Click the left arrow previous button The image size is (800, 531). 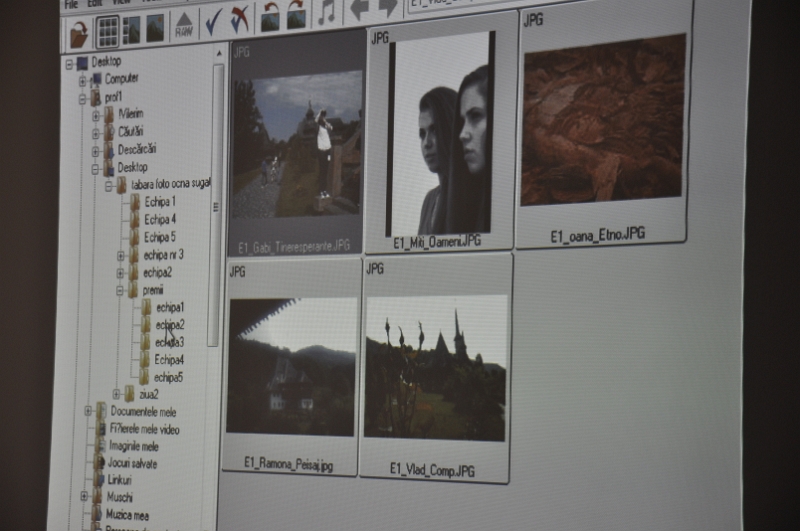[360, 10]
